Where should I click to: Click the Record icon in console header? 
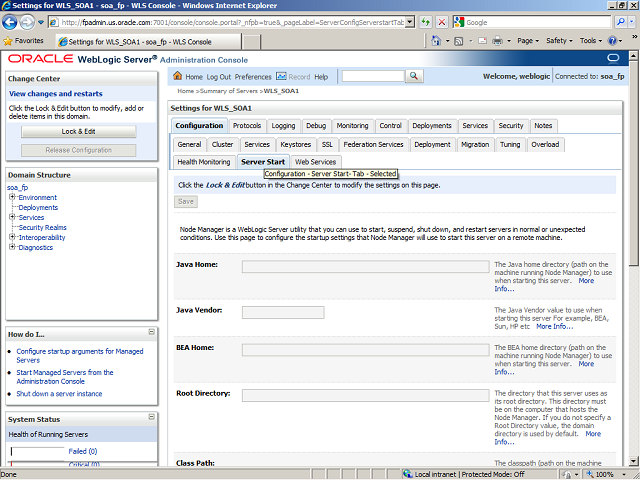(281, 77)
